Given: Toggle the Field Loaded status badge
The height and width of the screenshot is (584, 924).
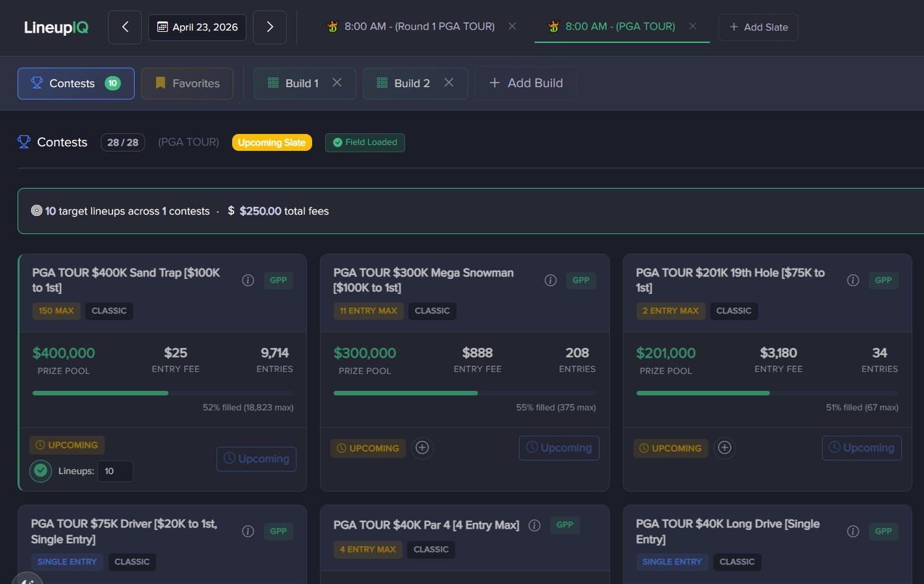Looking at the screenshot, I should 365,142.
